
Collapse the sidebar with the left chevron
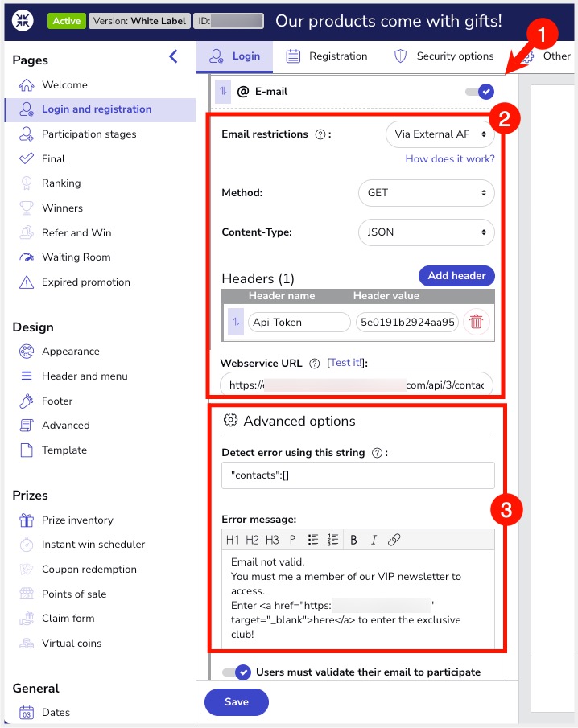pos(173,56)
